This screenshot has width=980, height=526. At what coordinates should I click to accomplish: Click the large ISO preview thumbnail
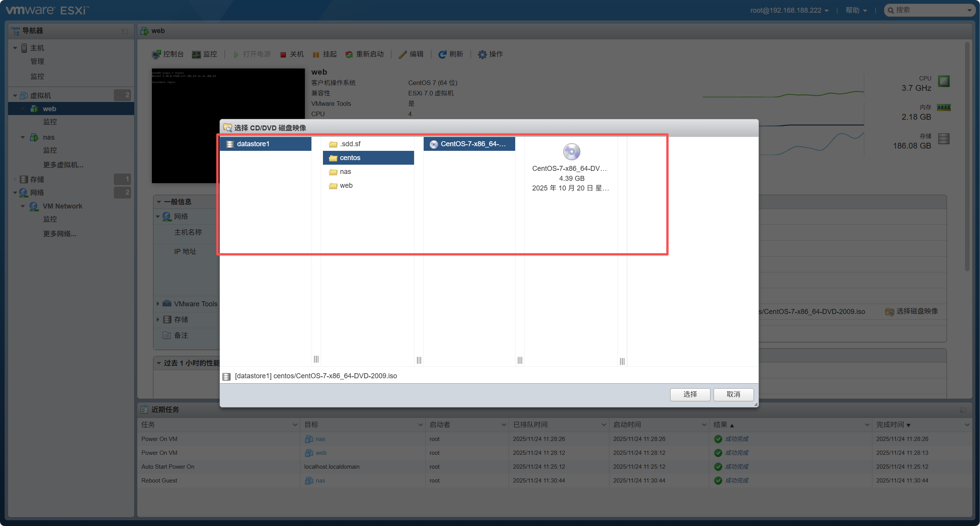[x=572, y=152]
